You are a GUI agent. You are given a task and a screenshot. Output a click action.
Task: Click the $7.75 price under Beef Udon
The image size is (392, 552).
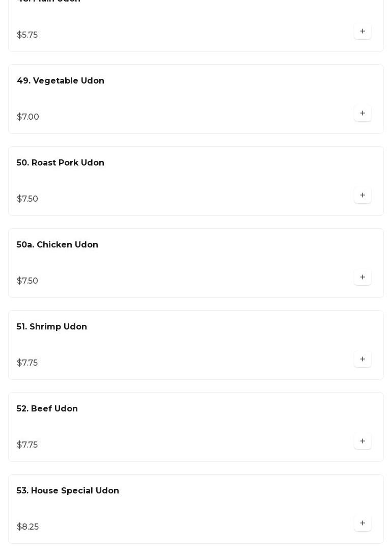[x=27, y=445]
